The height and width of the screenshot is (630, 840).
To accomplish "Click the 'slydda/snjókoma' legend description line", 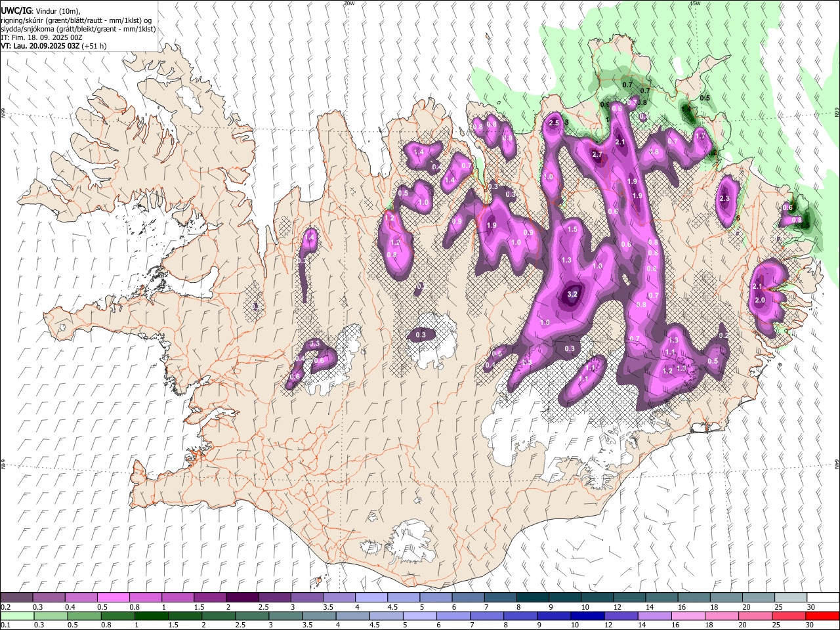I will pyautogui.click(x=78, y=29).
